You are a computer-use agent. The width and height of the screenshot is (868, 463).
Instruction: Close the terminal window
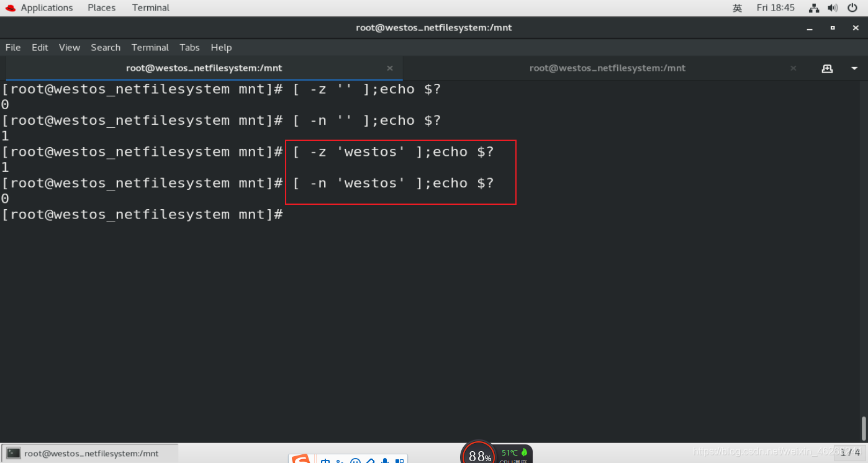(855, 28)
